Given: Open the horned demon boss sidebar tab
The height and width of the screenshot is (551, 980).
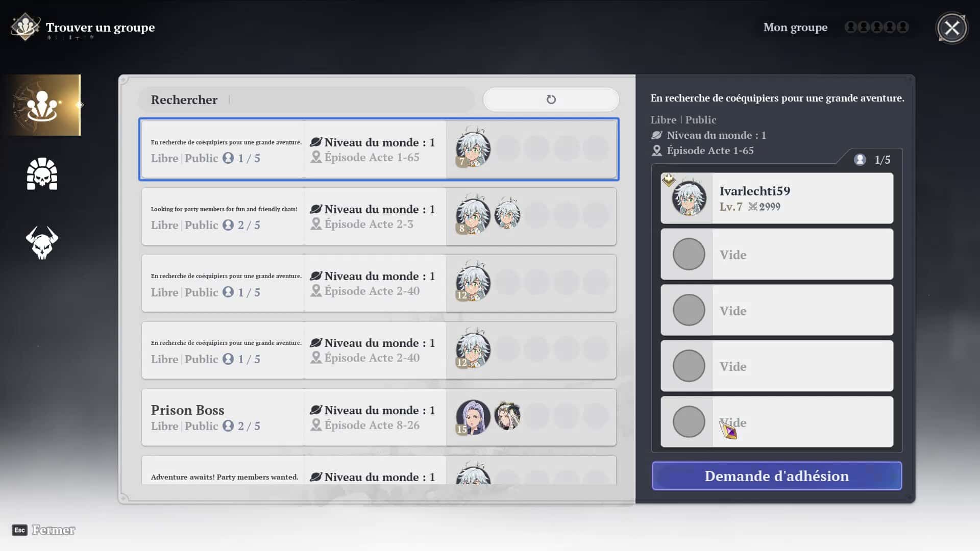Looking at the screenshot, I should click(x=42, y=242).
